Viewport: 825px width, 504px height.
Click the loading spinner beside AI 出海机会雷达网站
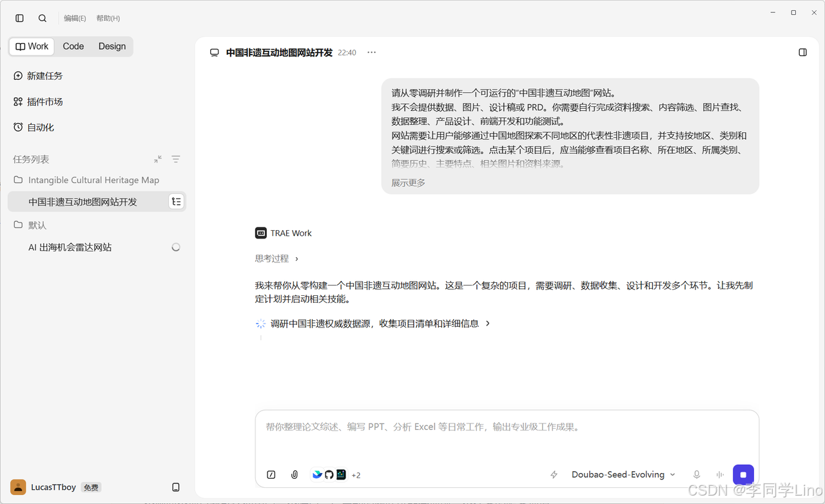click(x=176, y=247)
